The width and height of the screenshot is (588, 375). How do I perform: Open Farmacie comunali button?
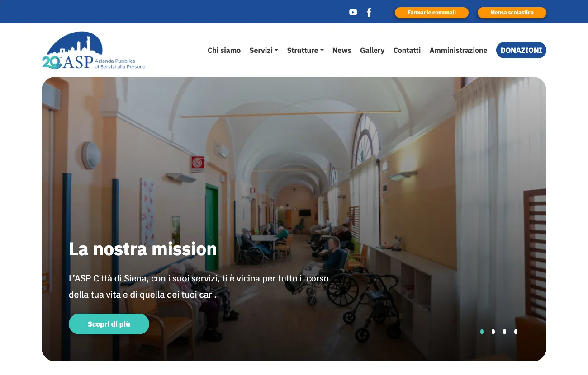coord(432,13)
